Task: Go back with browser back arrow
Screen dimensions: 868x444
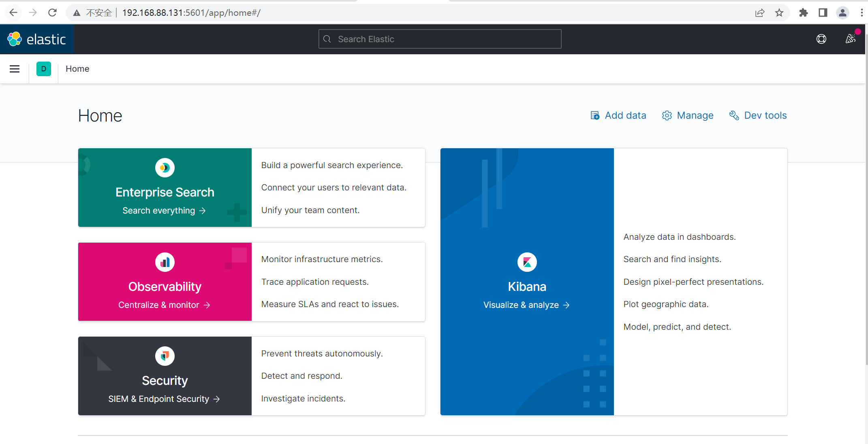Action: click(x=13, y=13)
